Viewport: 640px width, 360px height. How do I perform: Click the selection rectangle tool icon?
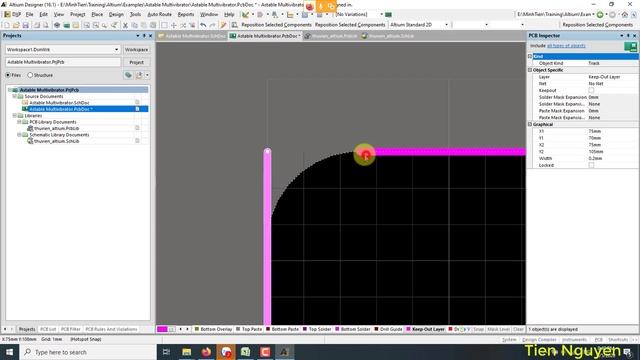click(164, 25)
